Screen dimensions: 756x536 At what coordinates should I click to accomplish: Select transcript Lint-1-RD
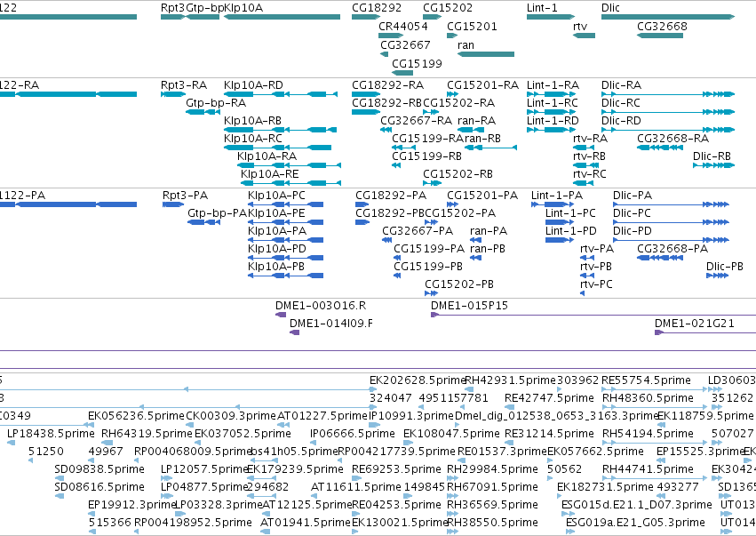pos(551,130)
